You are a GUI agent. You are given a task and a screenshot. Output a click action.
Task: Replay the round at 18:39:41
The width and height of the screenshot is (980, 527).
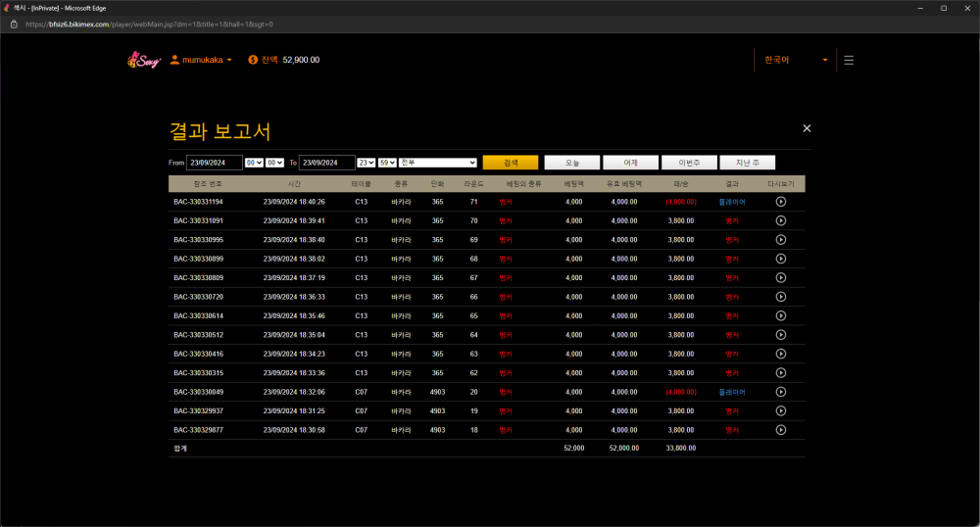780,220
